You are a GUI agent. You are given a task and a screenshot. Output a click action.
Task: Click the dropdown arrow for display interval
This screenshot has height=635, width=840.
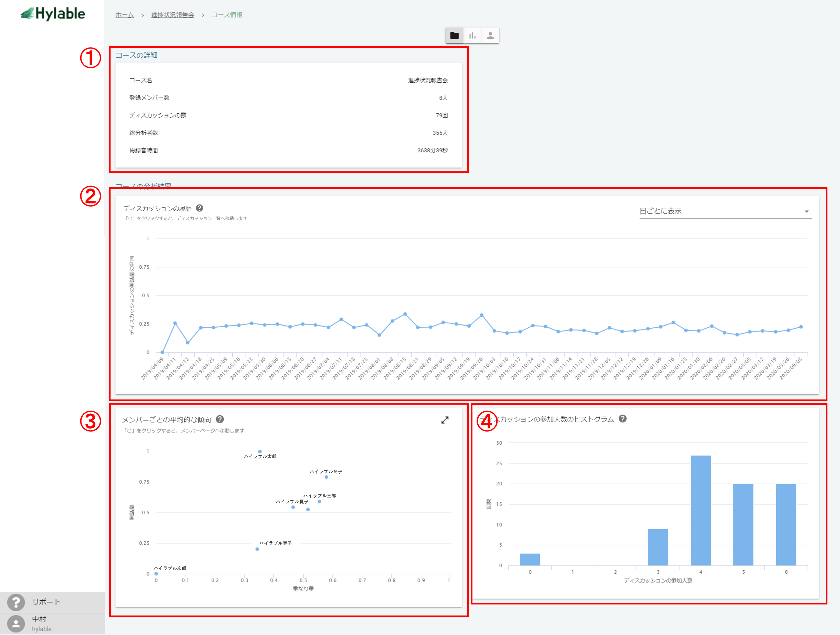[x=807, y=212]
